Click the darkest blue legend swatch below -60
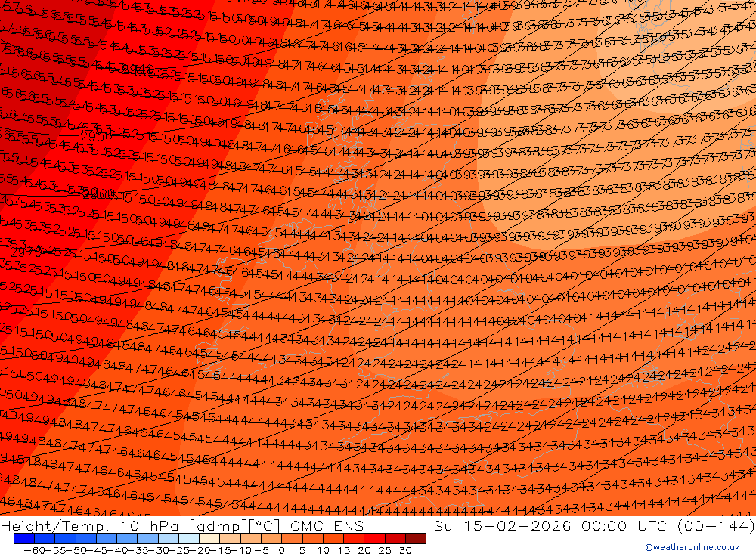The height and width of the screenshot is (554, 756). tap(24, 539)
